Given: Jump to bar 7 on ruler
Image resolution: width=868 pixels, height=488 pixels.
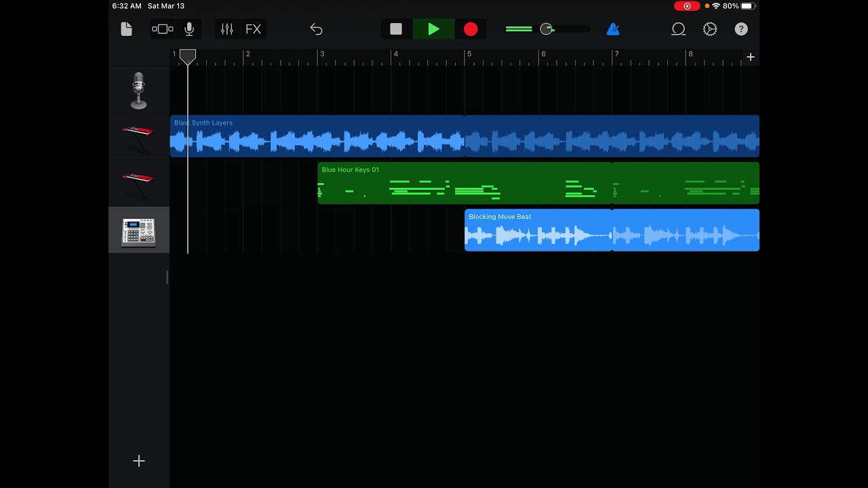Looking at the screenshot, I should point(616,54).
